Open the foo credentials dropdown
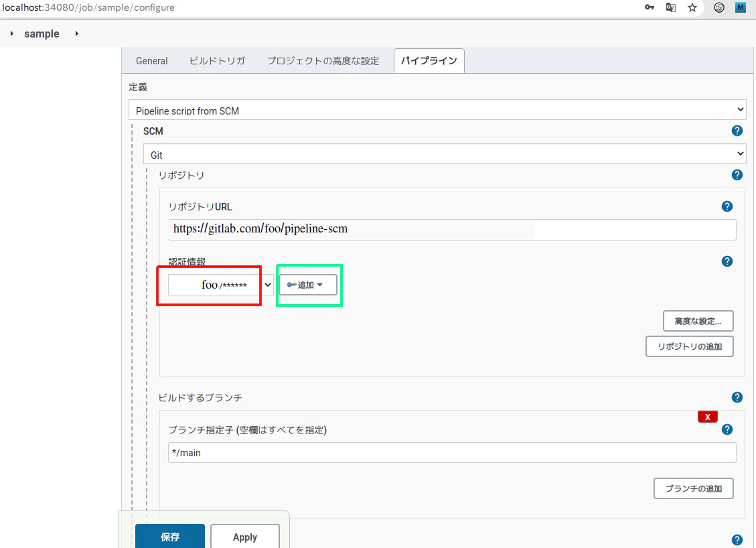Viewport: 756px width, 548px height. pyautogui.click(x=220, y=285)
